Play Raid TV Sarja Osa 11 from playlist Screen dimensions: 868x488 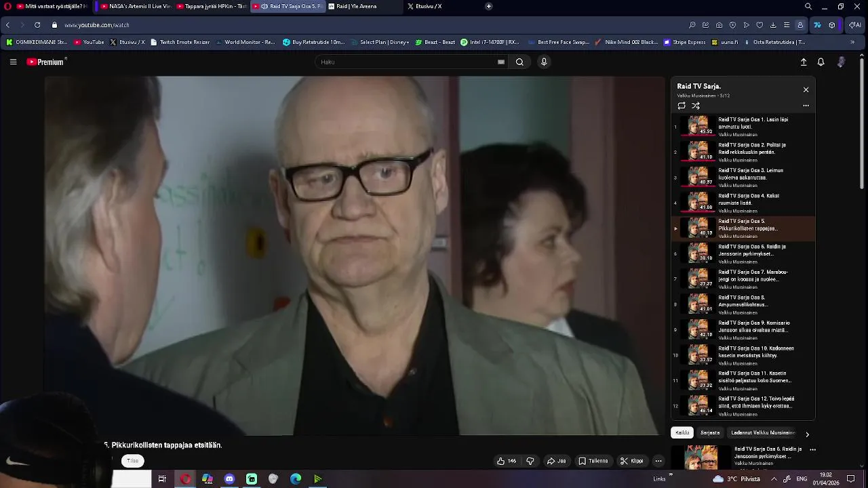(x=743, y=380)
